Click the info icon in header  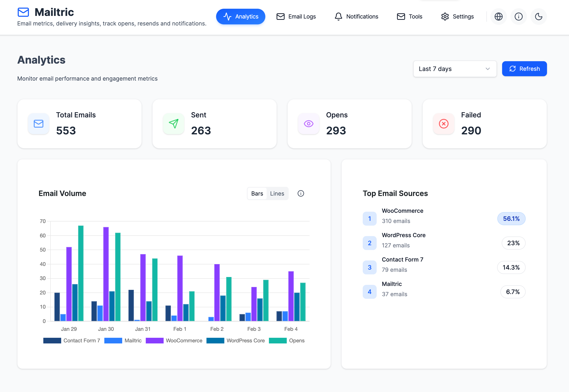tap(519, 17)
